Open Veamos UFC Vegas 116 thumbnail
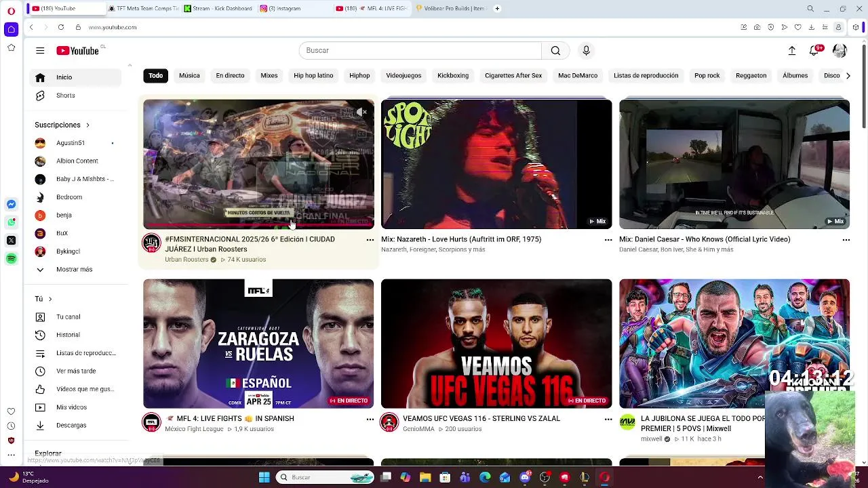 tap(496, 344)
